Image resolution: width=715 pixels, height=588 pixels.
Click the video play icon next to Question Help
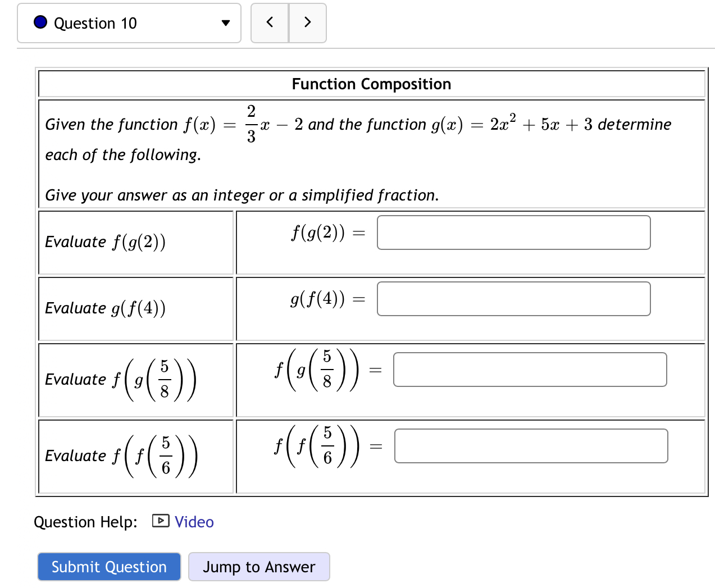click(160, 521)
